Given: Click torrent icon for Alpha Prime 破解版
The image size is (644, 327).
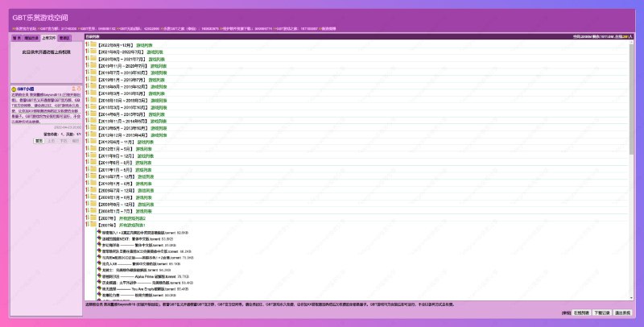Looking at the screenshot, I should point(98,275).
